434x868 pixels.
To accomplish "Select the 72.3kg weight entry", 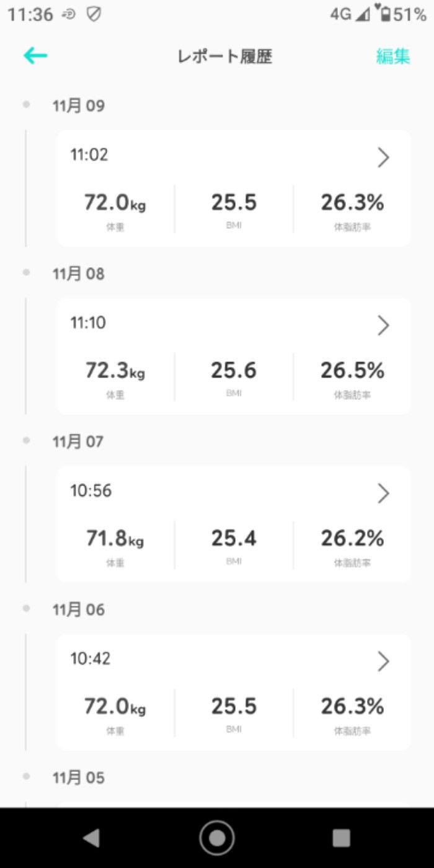I will click(x=115, y=371).
